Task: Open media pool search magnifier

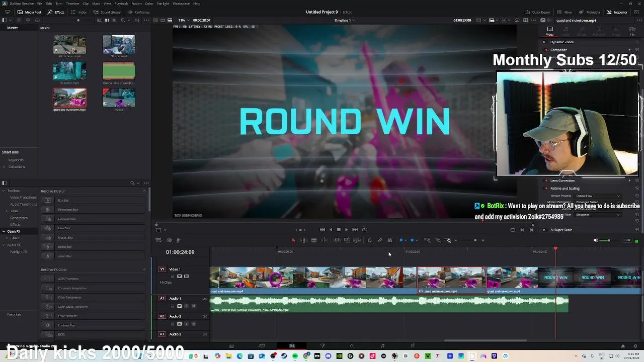Action: click(123, 20)
